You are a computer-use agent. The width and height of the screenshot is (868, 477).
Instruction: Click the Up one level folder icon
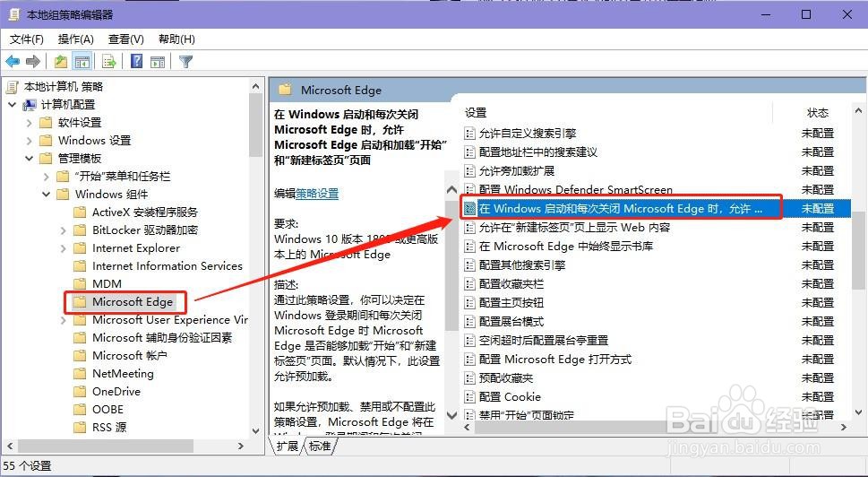click(x=60, y=62)
